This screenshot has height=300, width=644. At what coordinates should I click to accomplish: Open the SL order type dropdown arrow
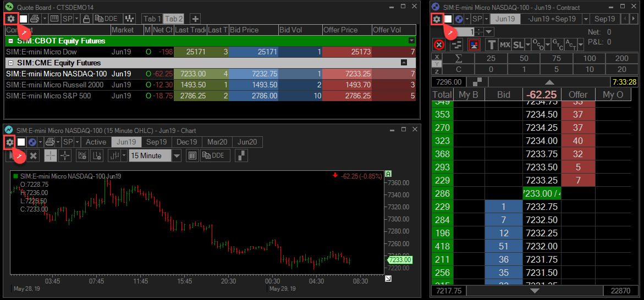[x=528, y=45]
